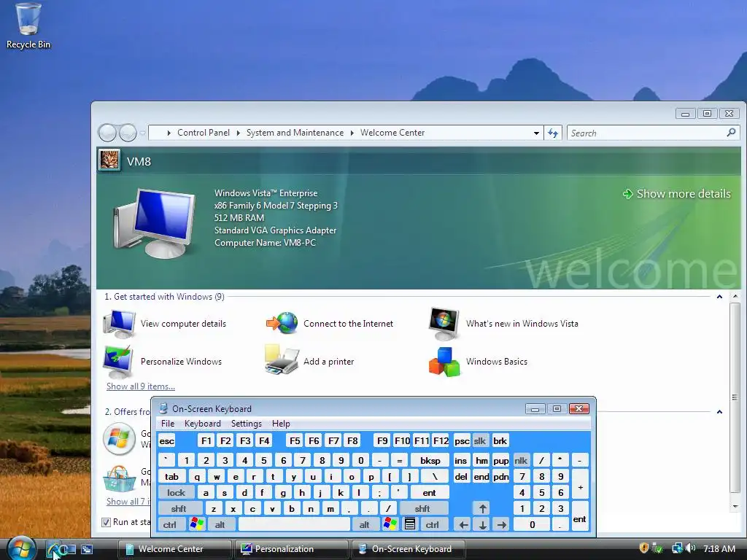Switch to On-Screen Keyboard taskbar button
The image size is (747, 560).
(409, 549)
